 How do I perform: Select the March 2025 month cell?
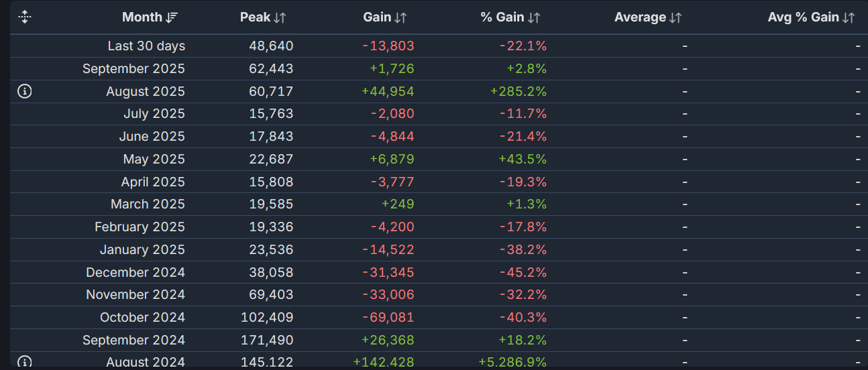[x=148, y=204]
